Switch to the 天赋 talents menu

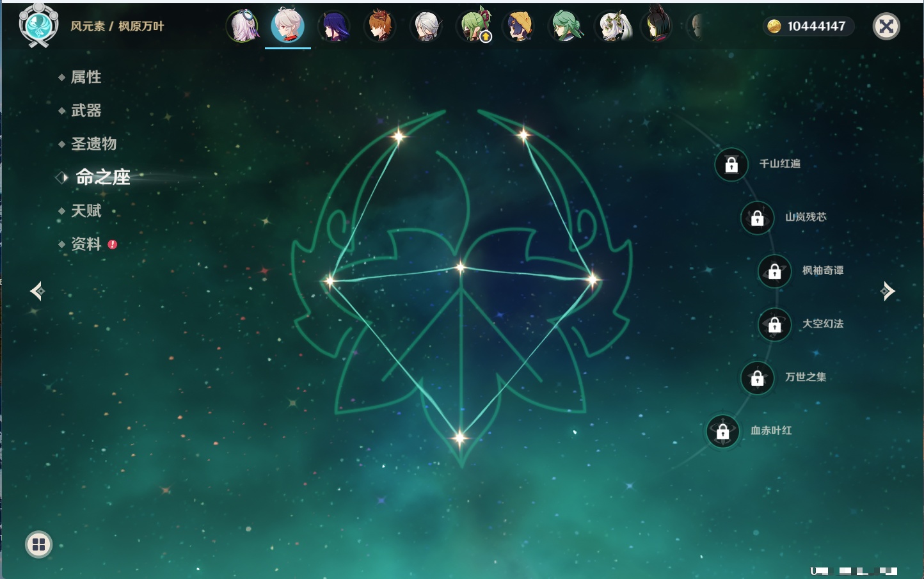pos(86,210)
